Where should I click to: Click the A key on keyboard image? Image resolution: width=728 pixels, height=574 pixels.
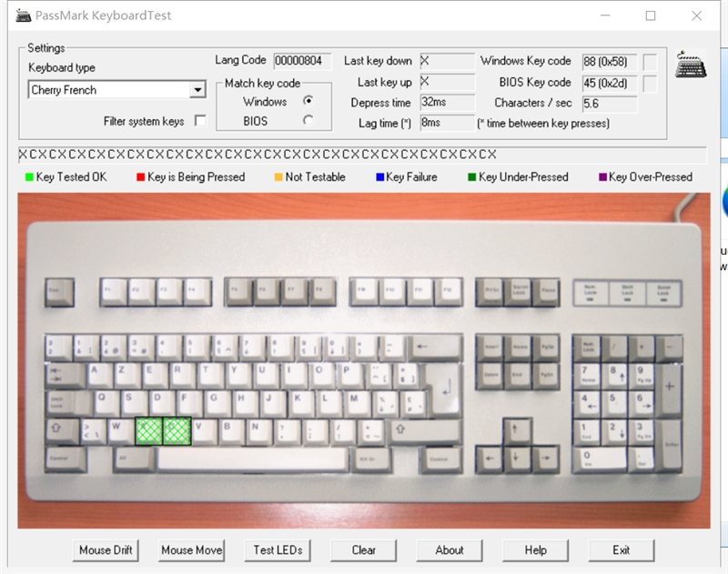point(99,375)
